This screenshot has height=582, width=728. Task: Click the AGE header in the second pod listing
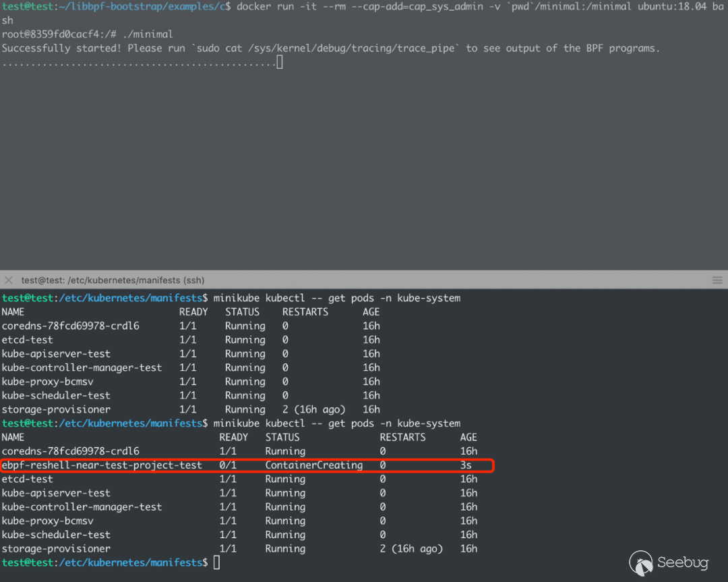pyautogui.click(x=468, y=438)
